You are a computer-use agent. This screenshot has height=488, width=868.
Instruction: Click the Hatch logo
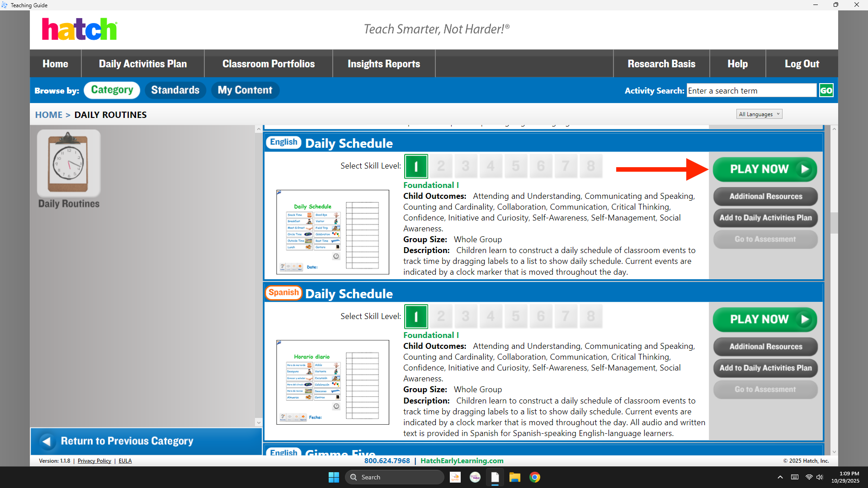80,29
